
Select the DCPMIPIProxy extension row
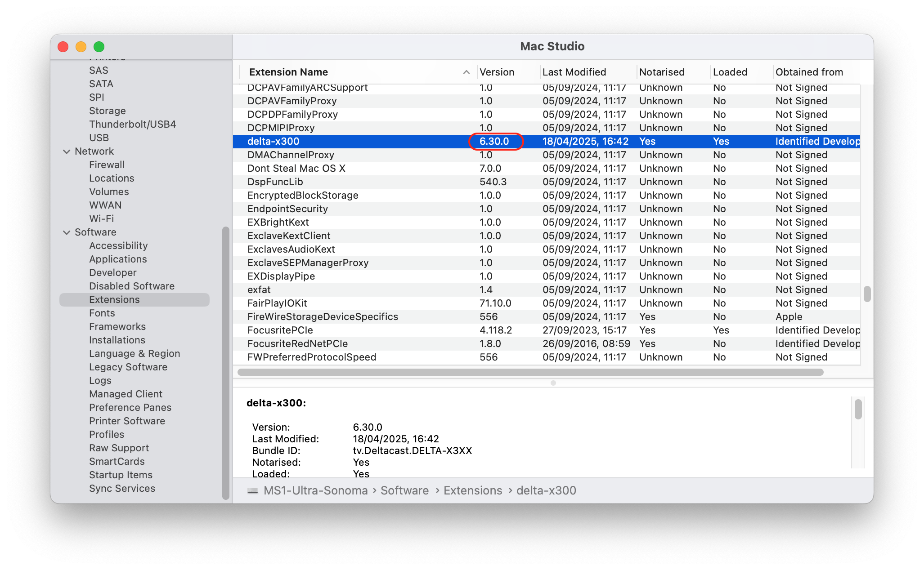(547, 128)
